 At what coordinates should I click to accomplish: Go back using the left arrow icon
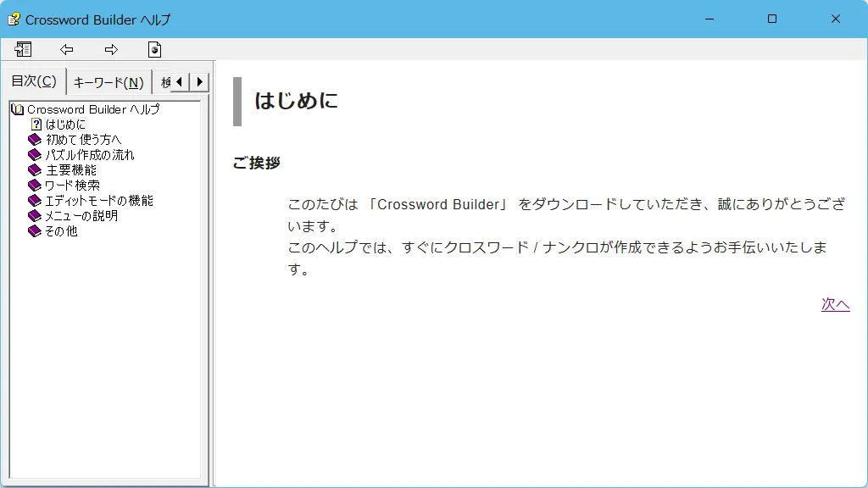pos(66,49)
